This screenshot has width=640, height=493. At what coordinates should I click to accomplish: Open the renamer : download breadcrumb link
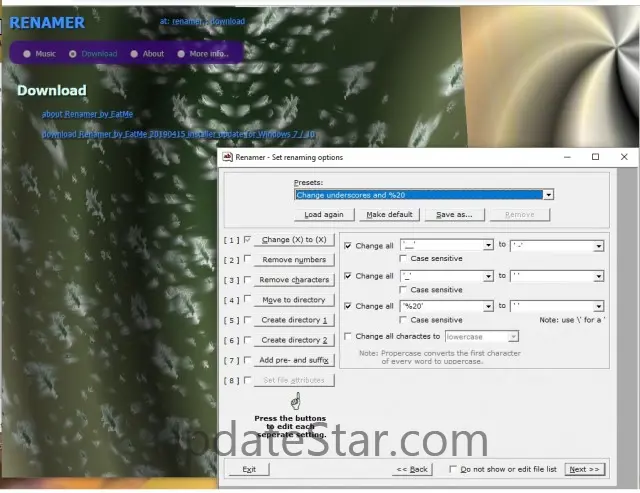click(209, 21)
